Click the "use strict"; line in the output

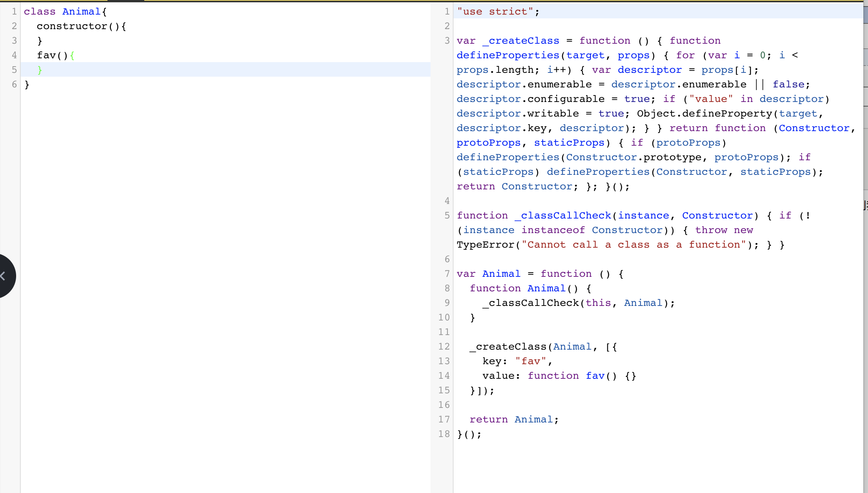click(x=498, y=12)
